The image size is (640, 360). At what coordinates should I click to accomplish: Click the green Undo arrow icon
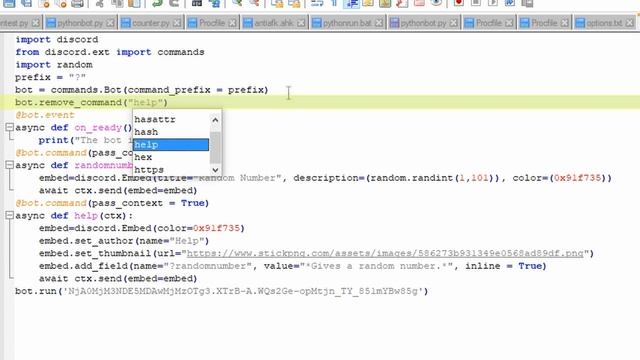click(x=157, y=3)
